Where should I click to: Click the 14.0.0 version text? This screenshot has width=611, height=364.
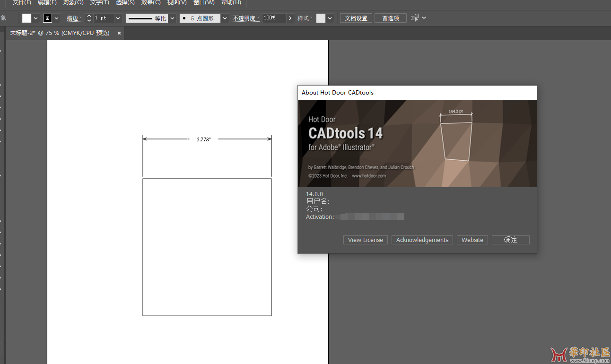pyautogui.click(x=314, y=194)
